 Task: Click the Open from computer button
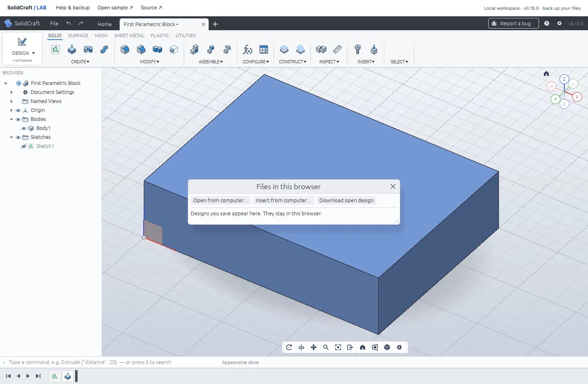tap(220, 201)
